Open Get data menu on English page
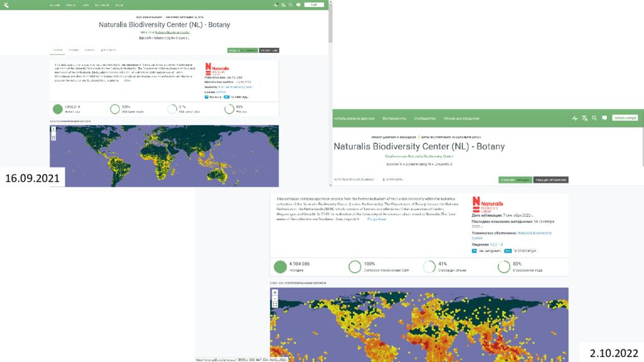644x362 pixels. click(55, 5)
